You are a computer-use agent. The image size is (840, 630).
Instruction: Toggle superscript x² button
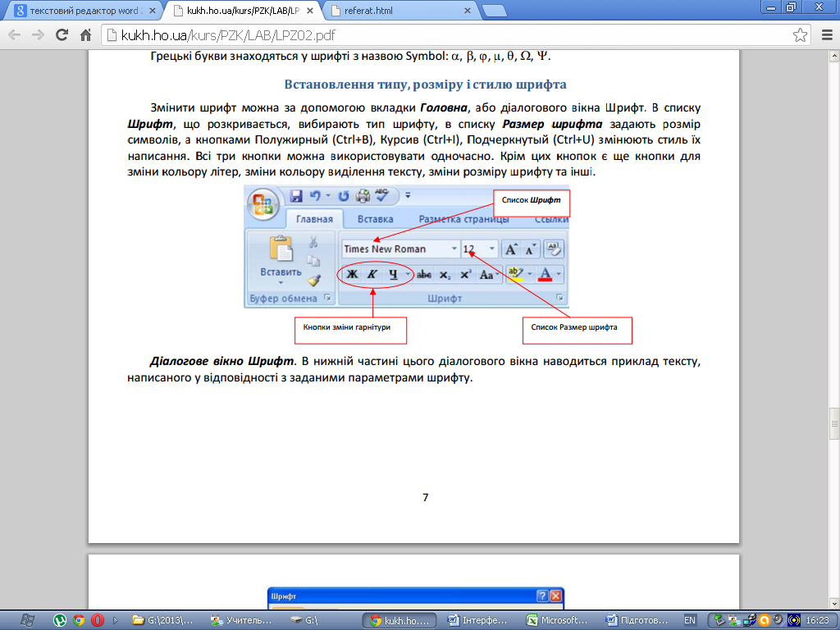pos(466,274)
